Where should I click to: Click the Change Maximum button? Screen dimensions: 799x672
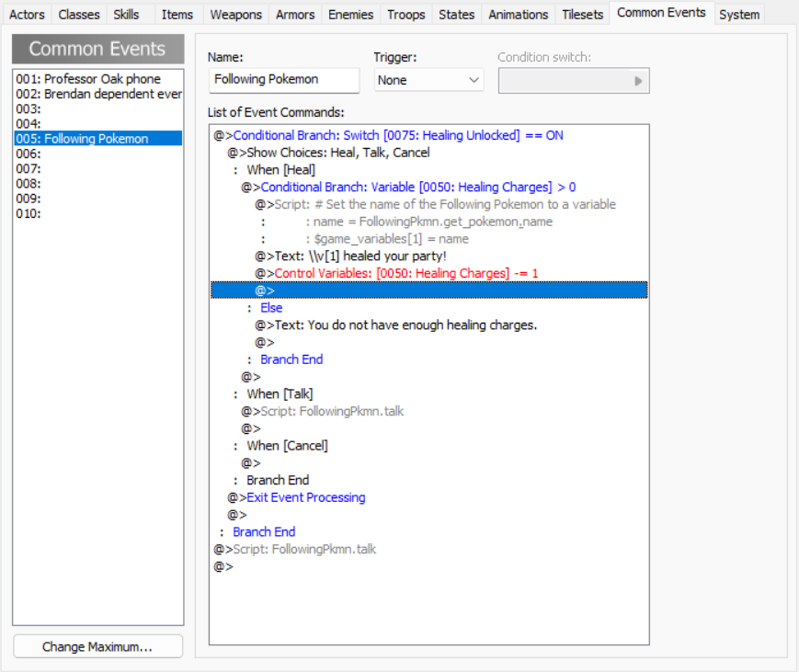97,646
